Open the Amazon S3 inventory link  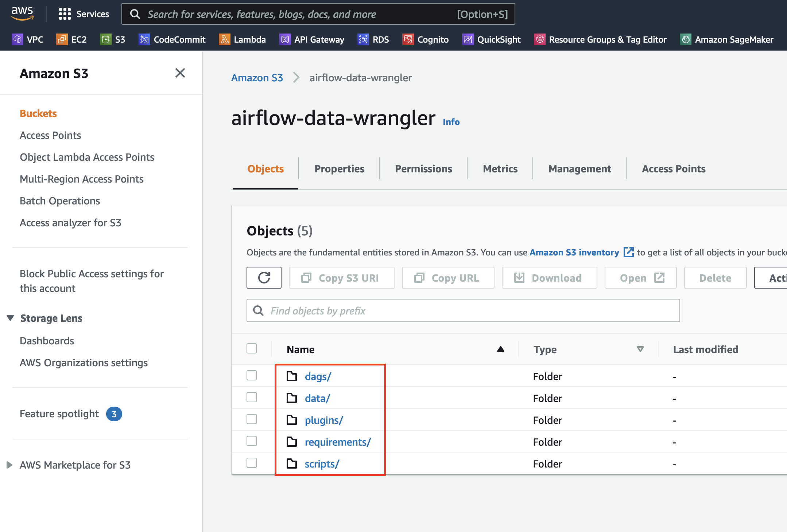pyautogui.click(x=574, y=252)
